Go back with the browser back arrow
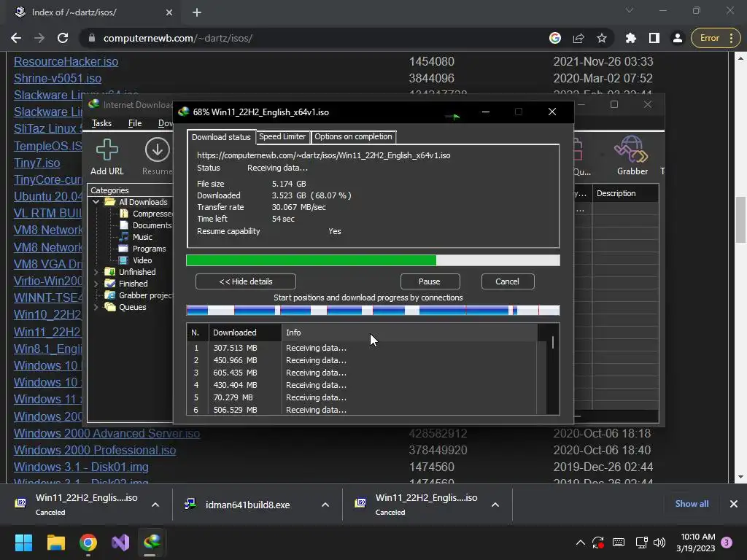 [16, 38]
